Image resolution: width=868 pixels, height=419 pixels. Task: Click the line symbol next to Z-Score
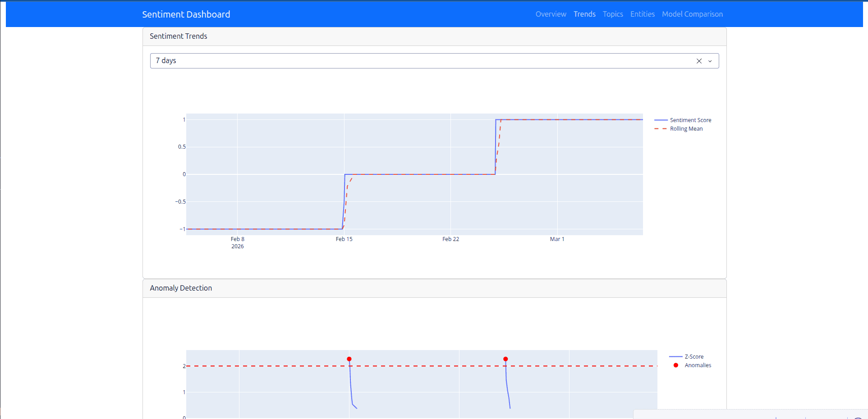(676, 356)
